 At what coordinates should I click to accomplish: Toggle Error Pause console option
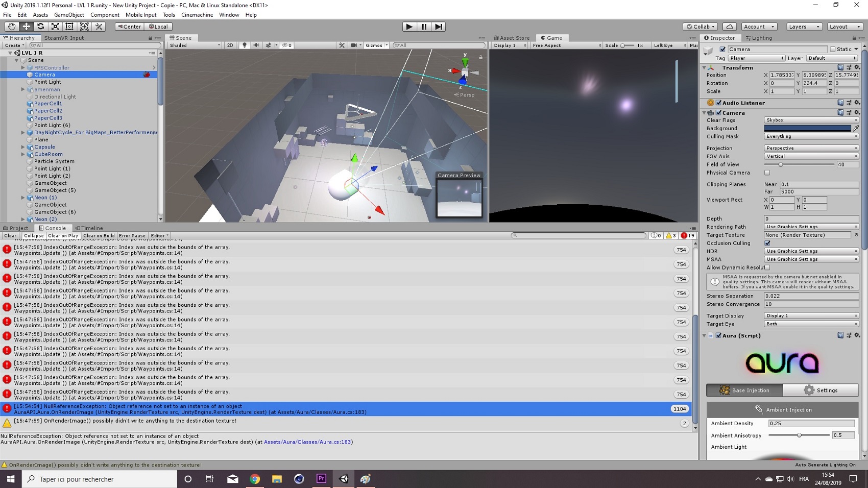132,236
